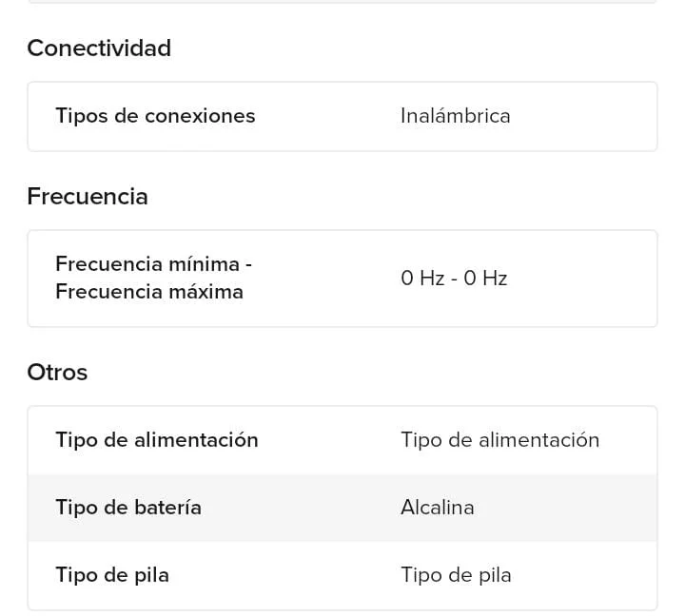Select the 'Tipo de batería' label
685x616 pixels.
128,508
